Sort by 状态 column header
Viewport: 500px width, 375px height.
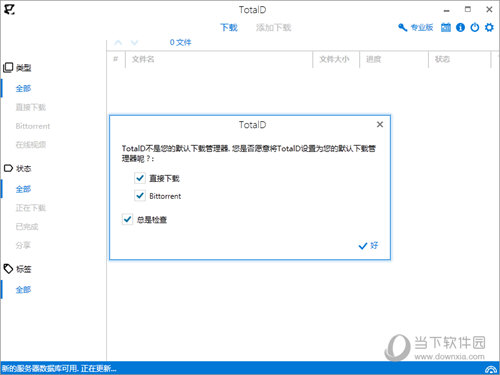point(459,59)
